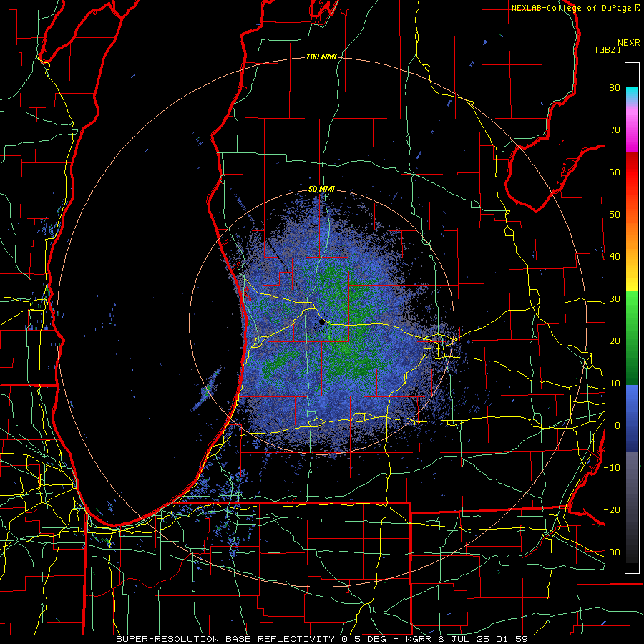Click the -20 value on the dBZ scale
Image resolution: width=644 pixels, height=644 pixels.
612,509
